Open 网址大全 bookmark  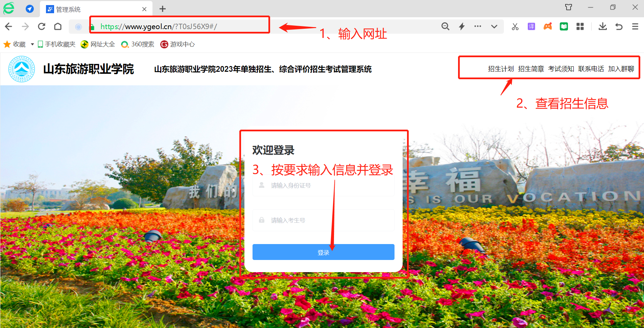point(98,44)
